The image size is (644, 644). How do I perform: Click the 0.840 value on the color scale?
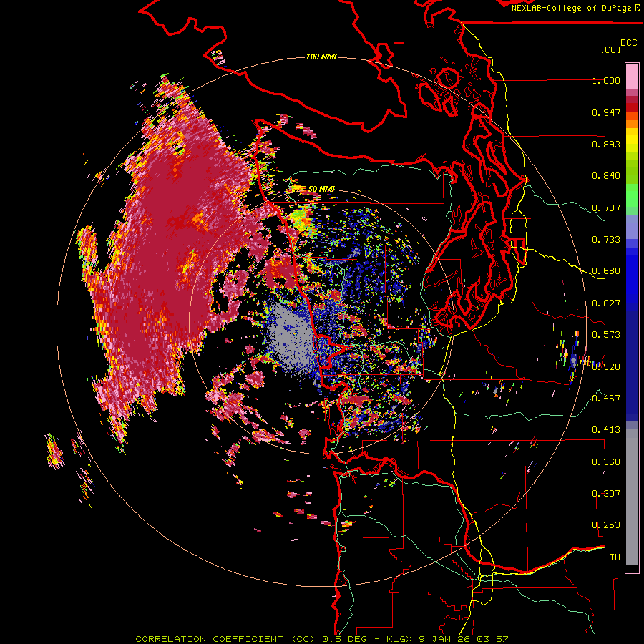(606, 176)
